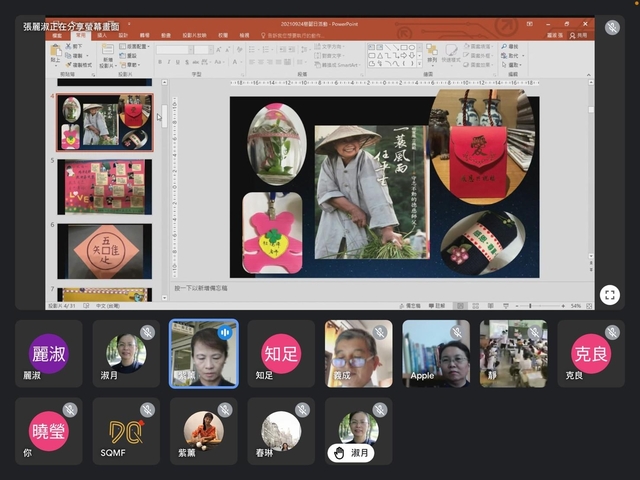Select the 紫薰 participant tile
This screenshot has height=480, width=640.
point(203,431)
